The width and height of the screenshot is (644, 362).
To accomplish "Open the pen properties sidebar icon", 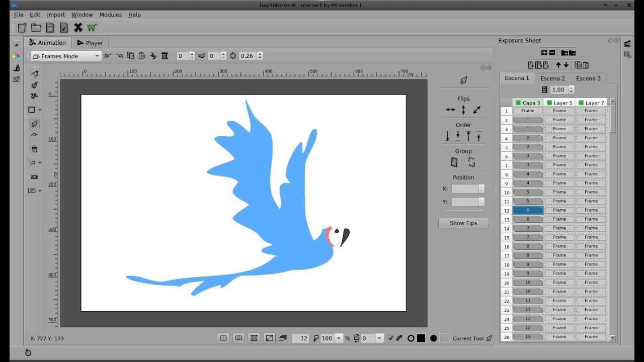I will click(x=16, y=68).
